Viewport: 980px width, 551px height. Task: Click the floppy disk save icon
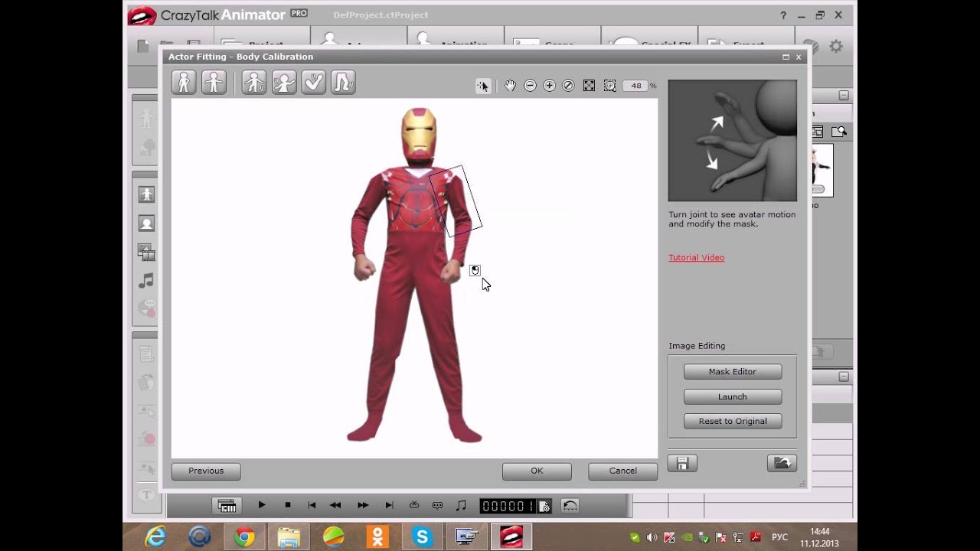tap(682, 463)
